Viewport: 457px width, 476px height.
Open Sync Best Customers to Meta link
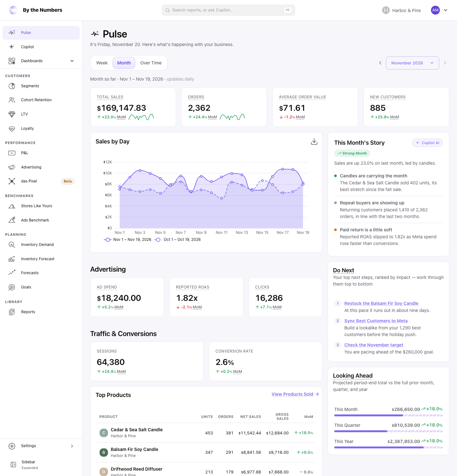376,321
